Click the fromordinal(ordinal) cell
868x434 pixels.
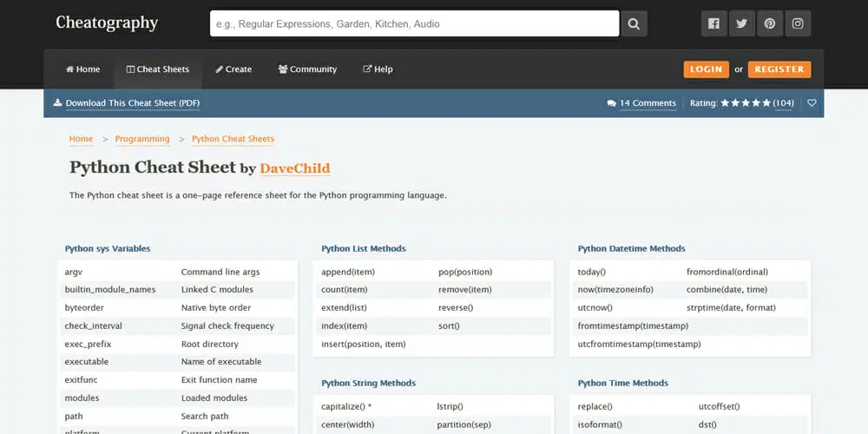coord(727,272)
